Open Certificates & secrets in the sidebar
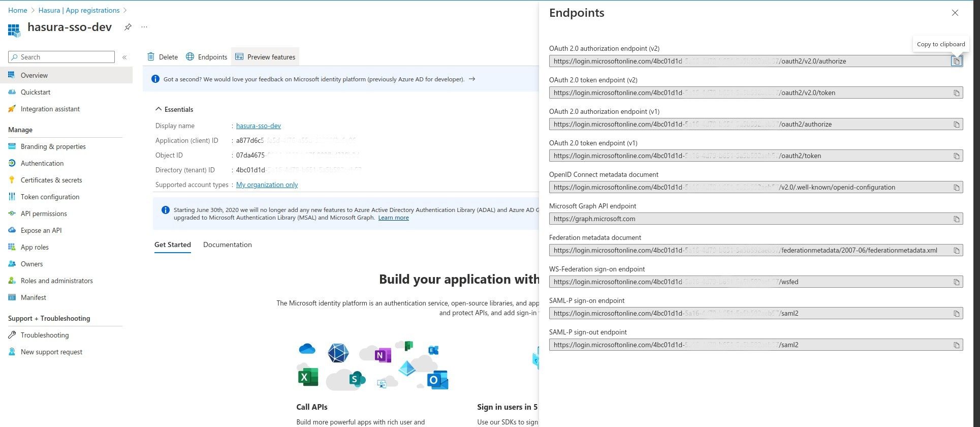This screenshot has width=980, height=427. point(51,180)
